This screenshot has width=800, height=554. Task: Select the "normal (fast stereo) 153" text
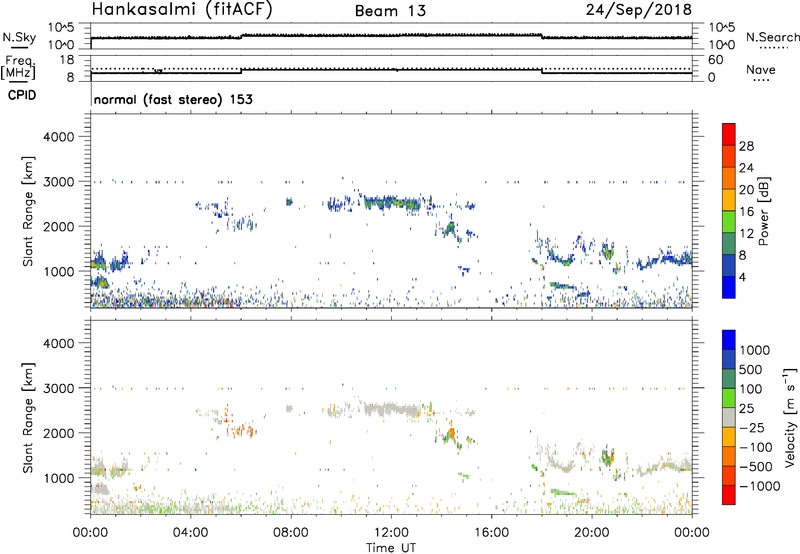coord(173,99)
